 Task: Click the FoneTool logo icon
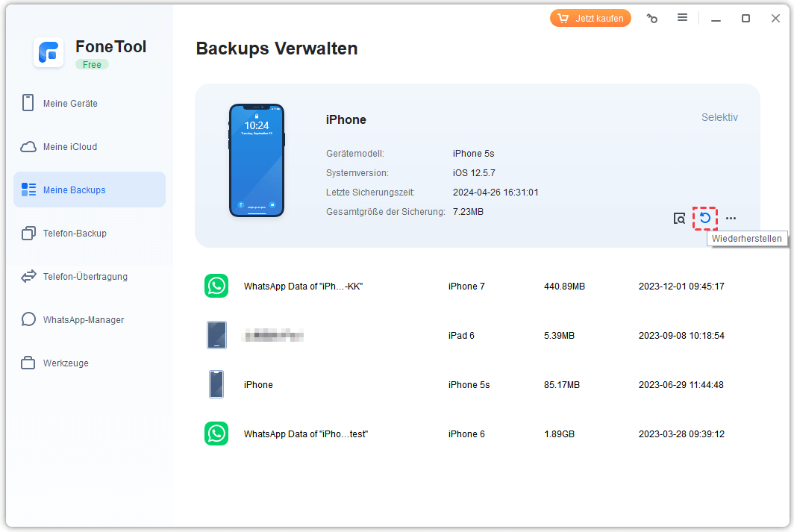tap(49, 53)
